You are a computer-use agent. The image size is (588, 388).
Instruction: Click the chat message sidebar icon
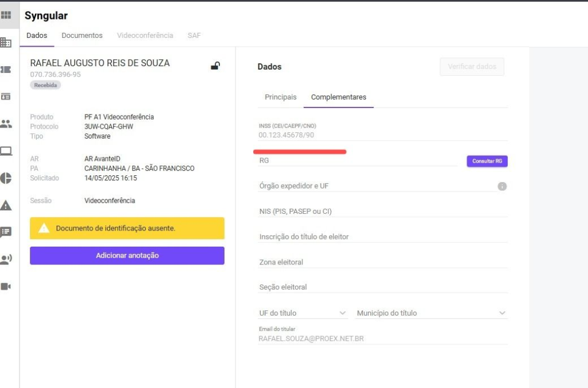pyautogui.click(x=6, y=232)
